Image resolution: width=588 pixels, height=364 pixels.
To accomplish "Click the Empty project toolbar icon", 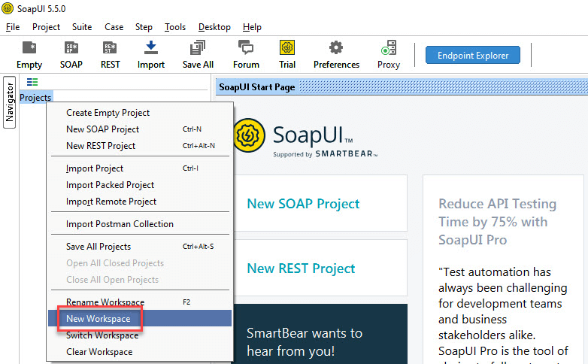I will [29, 49].
